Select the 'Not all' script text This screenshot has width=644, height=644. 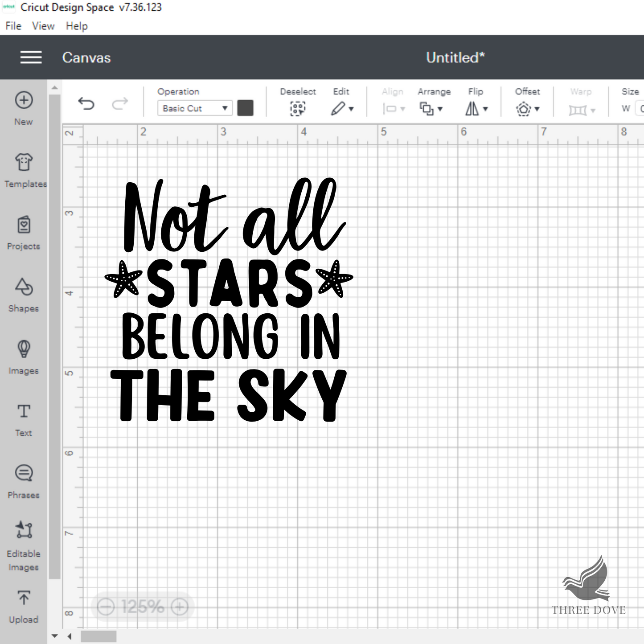click(234, 216)
